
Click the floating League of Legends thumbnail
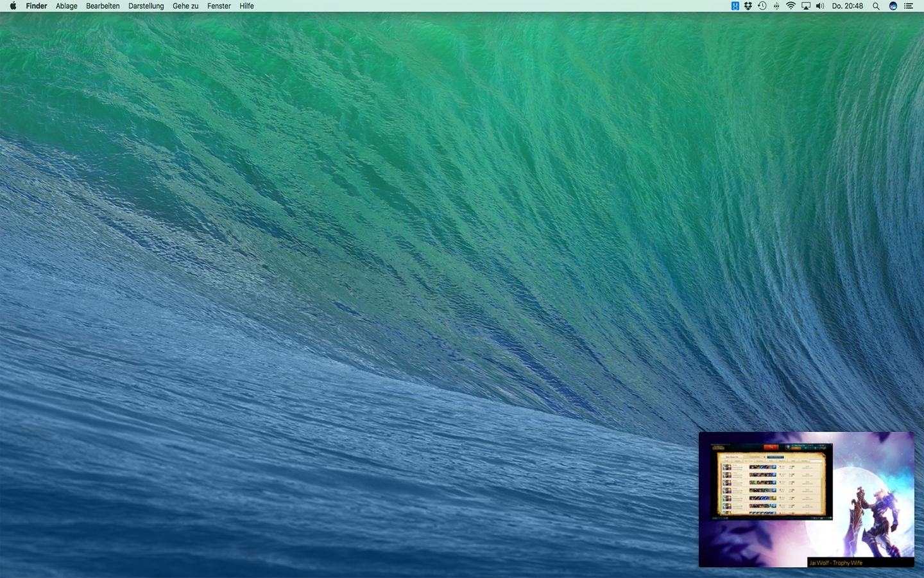pyautogui.click(x=806, y=499)
